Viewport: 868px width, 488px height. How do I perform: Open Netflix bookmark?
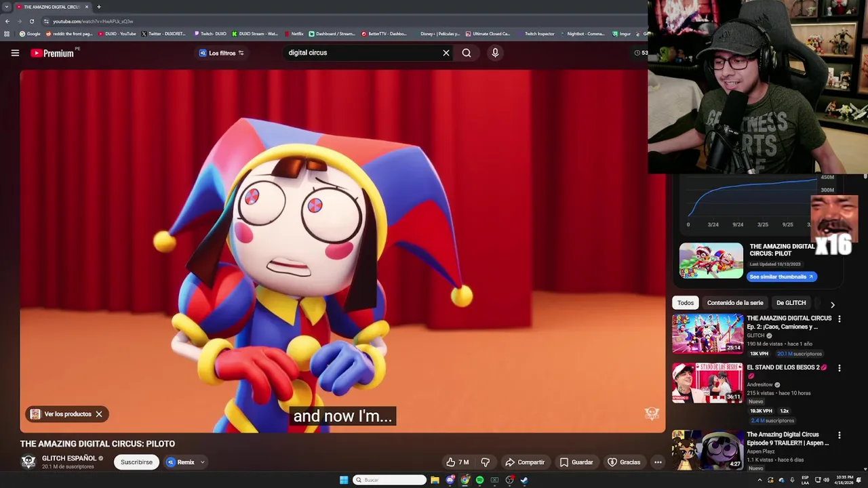[x=294, y=34]
